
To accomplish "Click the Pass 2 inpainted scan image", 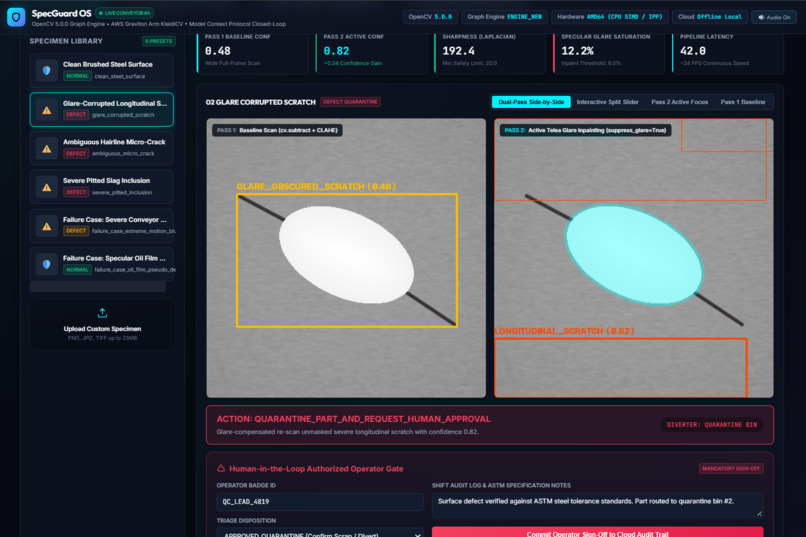I will [x=634, y=258].
